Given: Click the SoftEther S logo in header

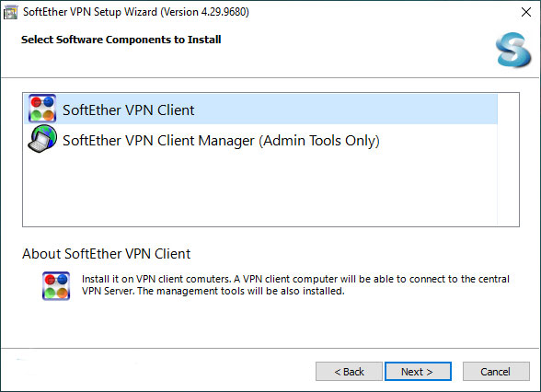Looking at the screenshot, I should point(513,50).
